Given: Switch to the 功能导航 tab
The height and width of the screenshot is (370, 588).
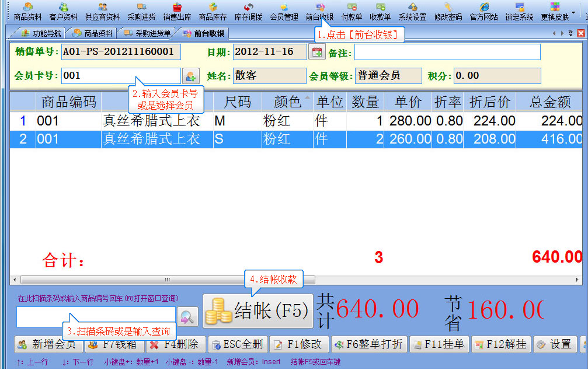Looking at the screenshot, I should click(41, 33).
